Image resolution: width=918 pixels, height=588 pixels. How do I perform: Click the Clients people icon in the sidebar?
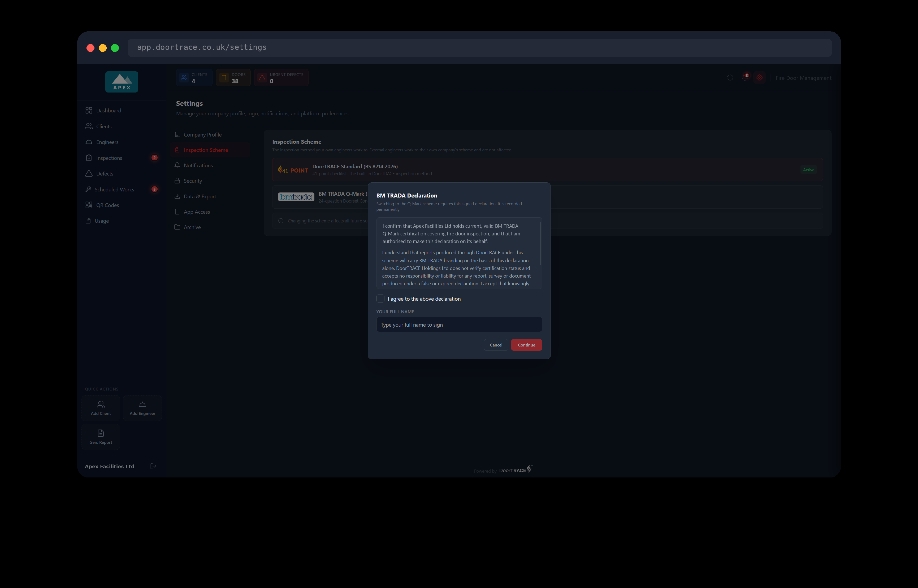tap(89, 126)
